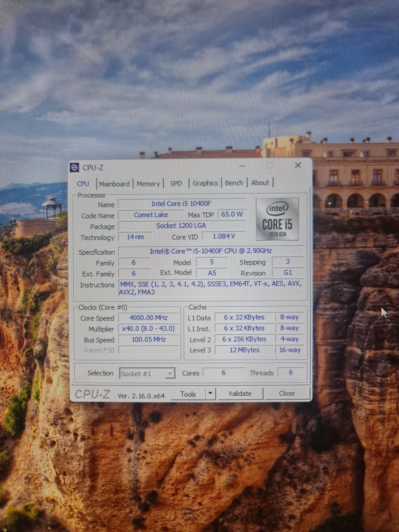Click the L1 Inst. value '6 x 32 KBytes'

[x=244, y=328]
